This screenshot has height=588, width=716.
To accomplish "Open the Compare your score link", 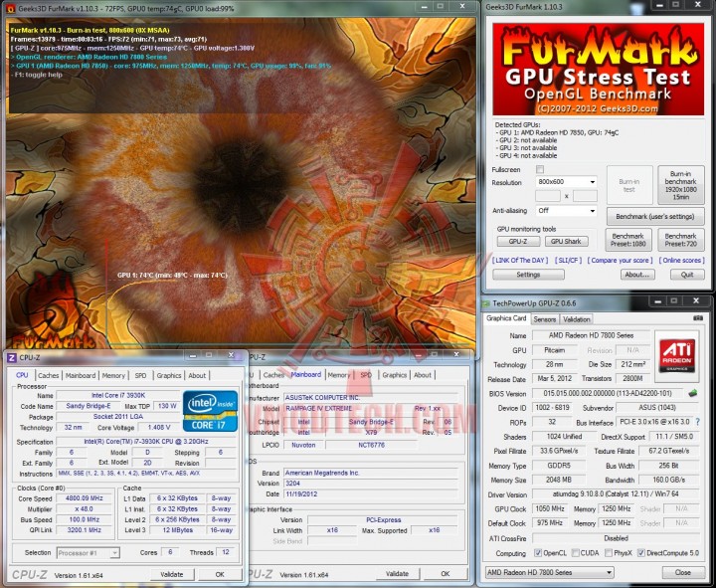I will 621,260.
